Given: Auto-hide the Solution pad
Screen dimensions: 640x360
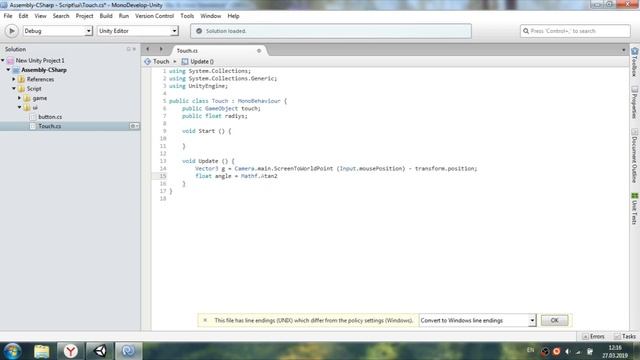Looking at the screenshot, I should point(128,49).
